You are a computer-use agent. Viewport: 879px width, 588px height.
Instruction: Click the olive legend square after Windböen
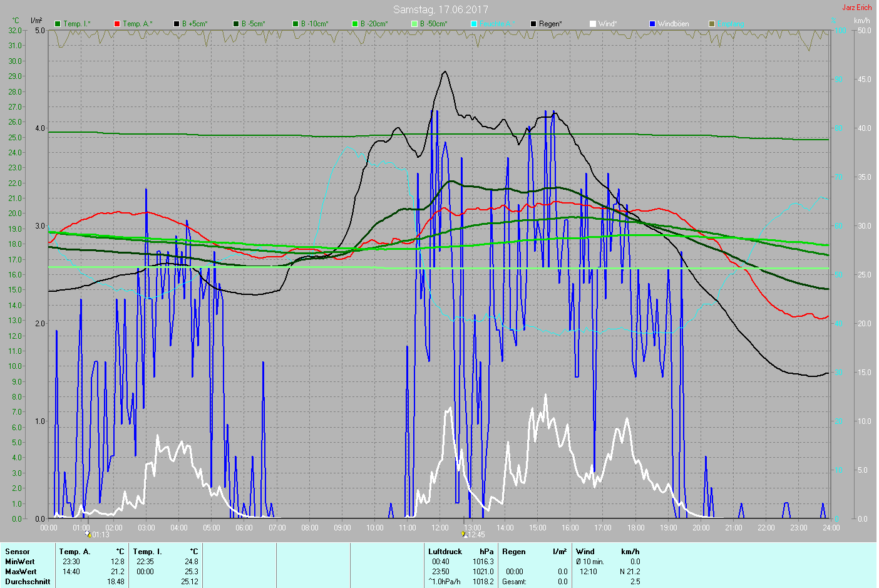712,24
